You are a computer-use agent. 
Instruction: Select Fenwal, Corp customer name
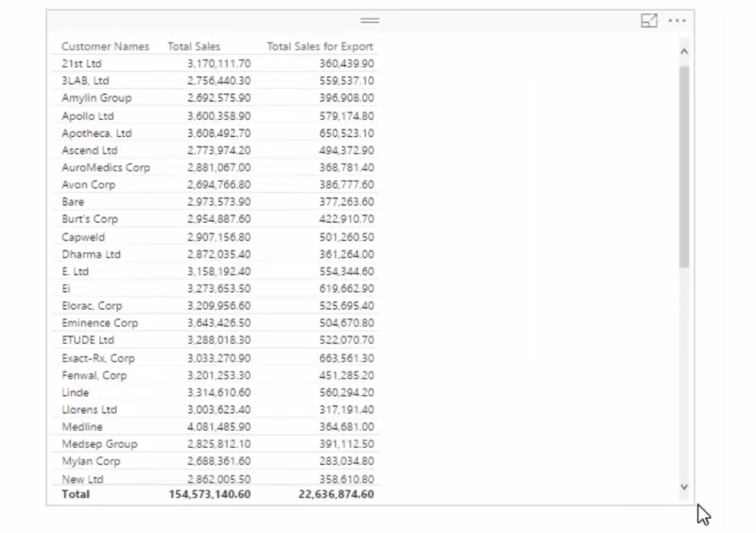(94, 375)
